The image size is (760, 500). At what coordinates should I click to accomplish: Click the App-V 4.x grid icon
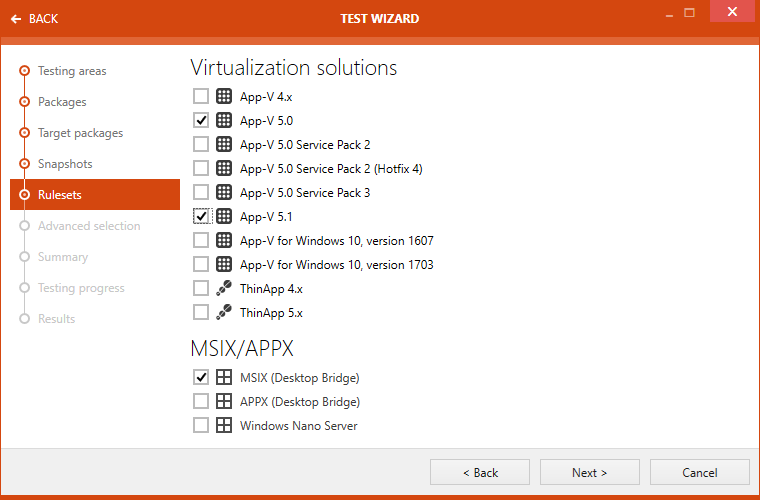click(x=224, y=96)
